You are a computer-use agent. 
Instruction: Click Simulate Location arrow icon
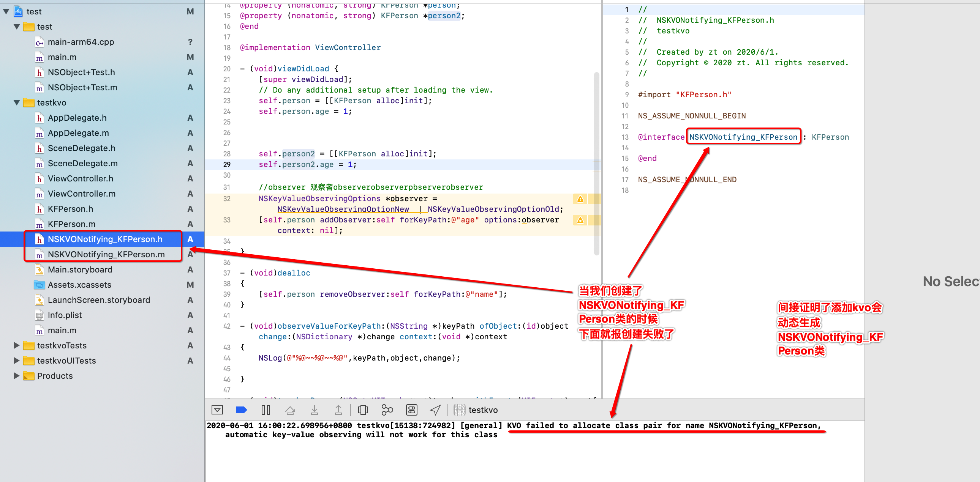point(435,410)
